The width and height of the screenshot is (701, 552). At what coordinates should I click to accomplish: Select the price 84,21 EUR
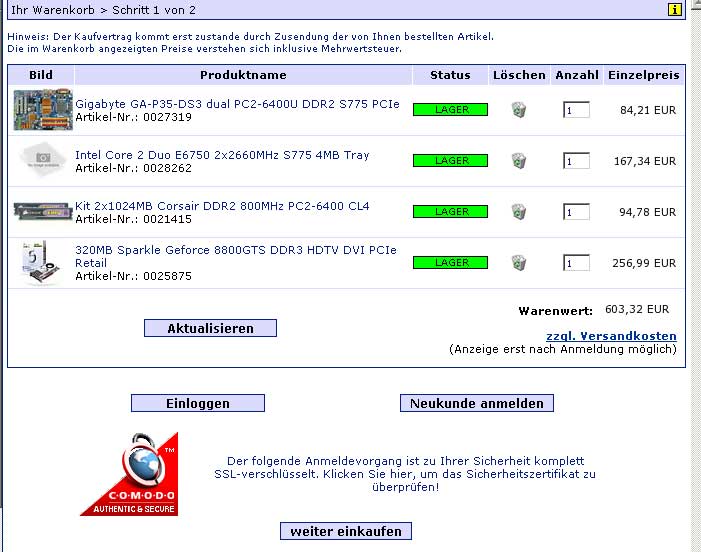(x=648, y=110)
